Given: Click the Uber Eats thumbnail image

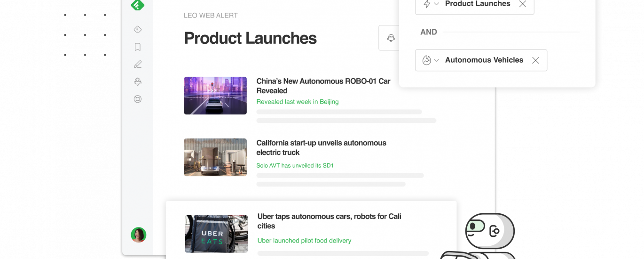Looking at the screenshot, I should (x=216, y=234).
